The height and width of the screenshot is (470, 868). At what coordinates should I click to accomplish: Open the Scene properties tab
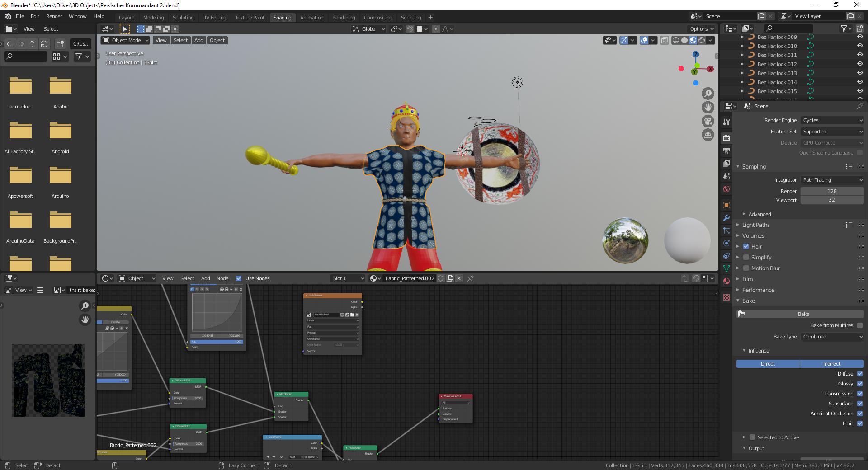click(726, 176)
